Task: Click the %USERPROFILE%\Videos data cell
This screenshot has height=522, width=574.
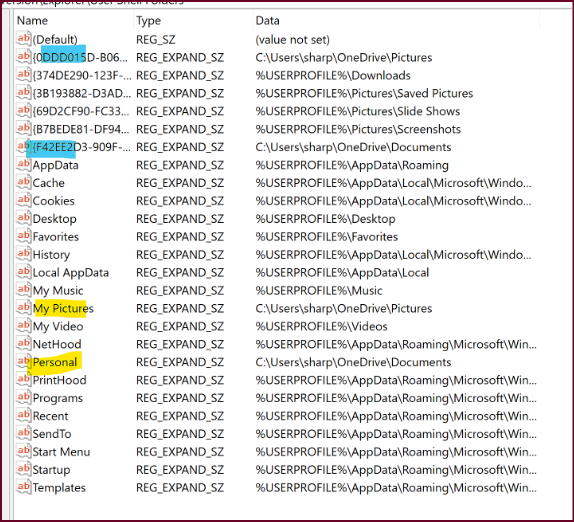Action: click(x=321, y=327)
